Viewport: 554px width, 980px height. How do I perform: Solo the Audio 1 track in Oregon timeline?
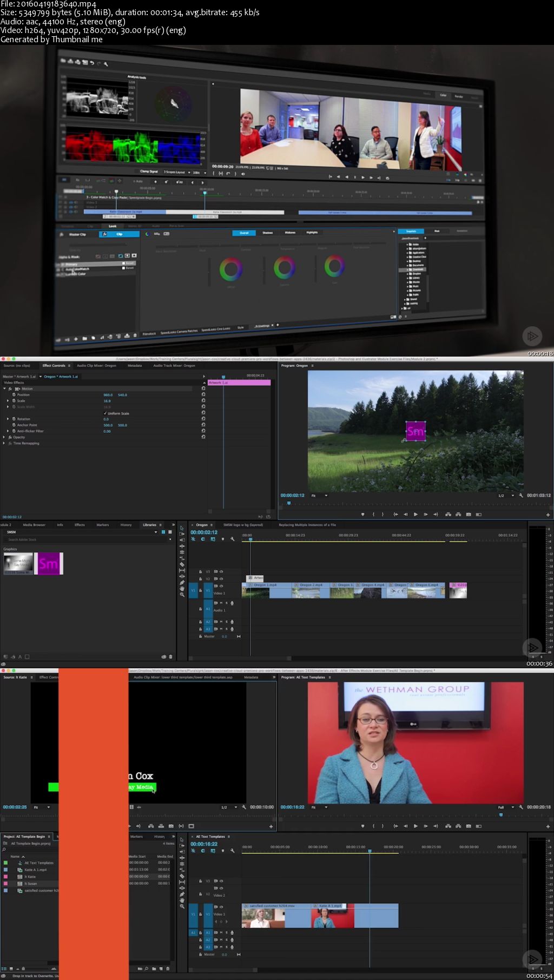226,603
